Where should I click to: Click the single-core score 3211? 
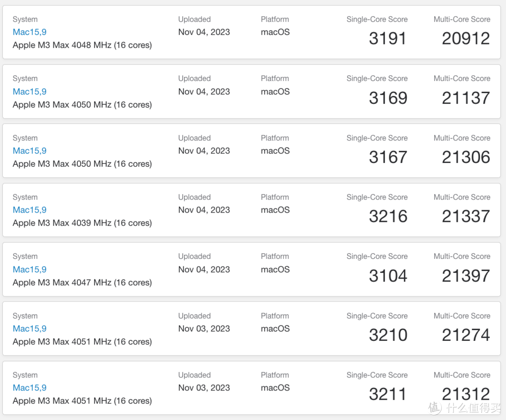pyautogui.click(x=387, y=394)
